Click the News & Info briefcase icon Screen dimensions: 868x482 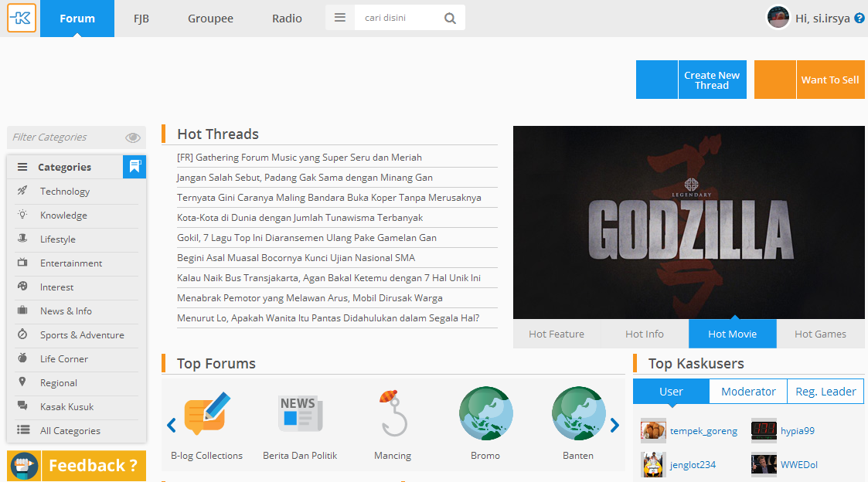click(22, 310)
